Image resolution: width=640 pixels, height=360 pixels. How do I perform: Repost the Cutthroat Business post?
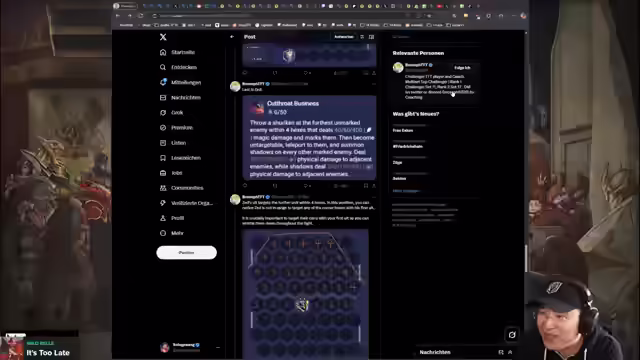[275, 186]
